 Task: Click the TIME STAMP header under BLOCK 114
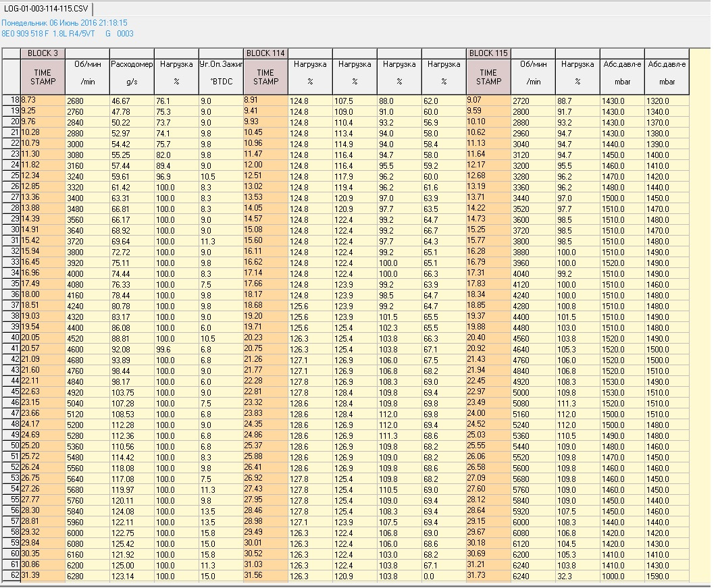[266, 77]
